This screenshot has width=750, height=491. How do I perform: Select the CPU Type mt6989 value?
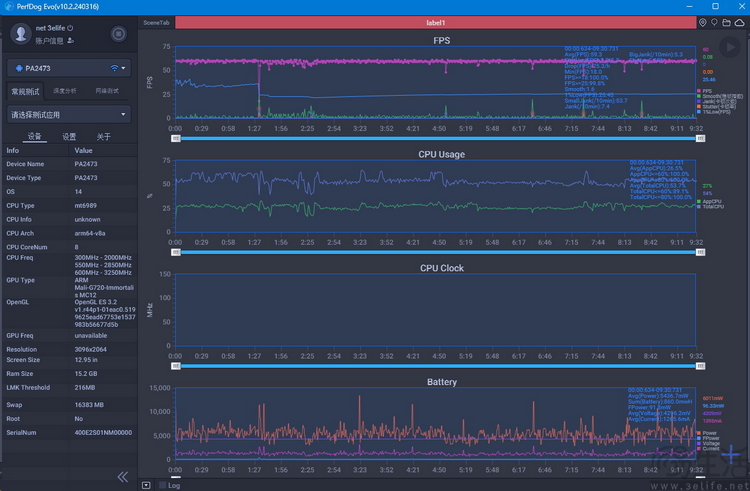click(86, 206)
